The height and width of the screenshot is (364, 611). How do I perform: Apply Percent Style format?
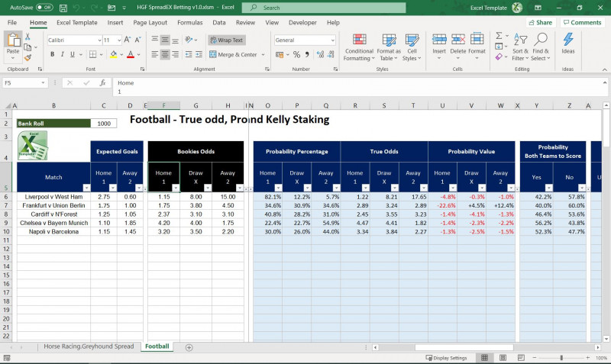[296, 54]
